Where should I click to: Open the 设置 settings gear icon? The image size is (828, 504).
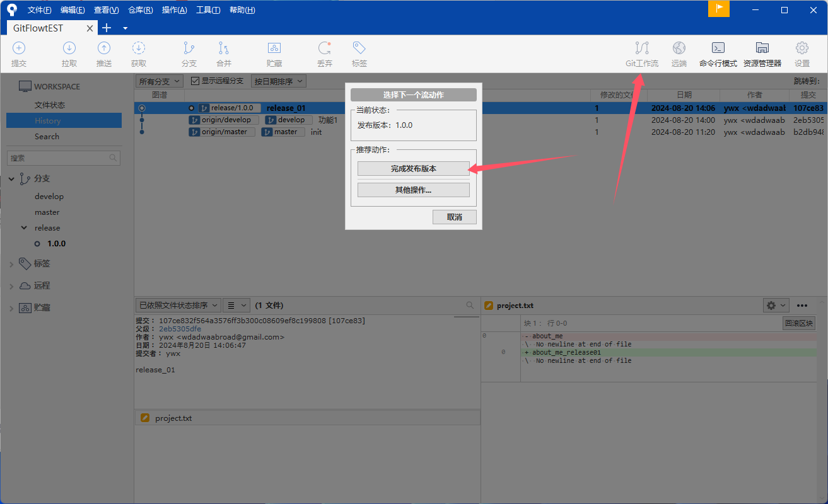tap(802, 48)
